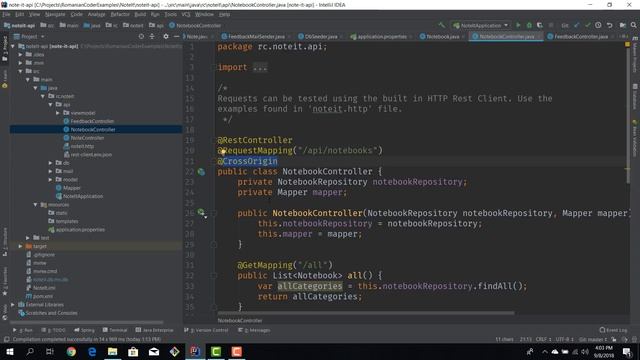Click the IntelliJ IDEA taskbar icon
640x360 pixels.
click(x=195, y=351)
